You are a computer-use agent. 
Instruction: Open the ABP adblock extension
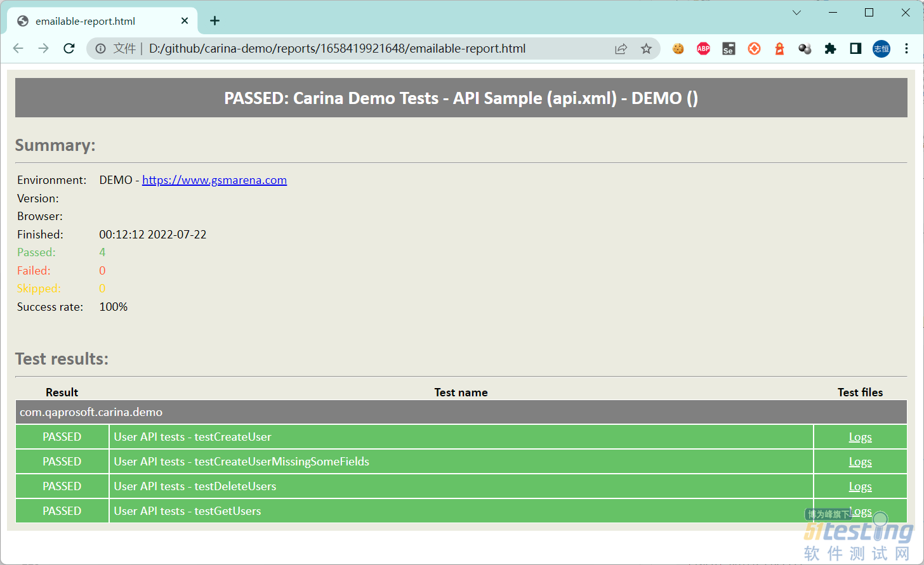coord(703,48)
